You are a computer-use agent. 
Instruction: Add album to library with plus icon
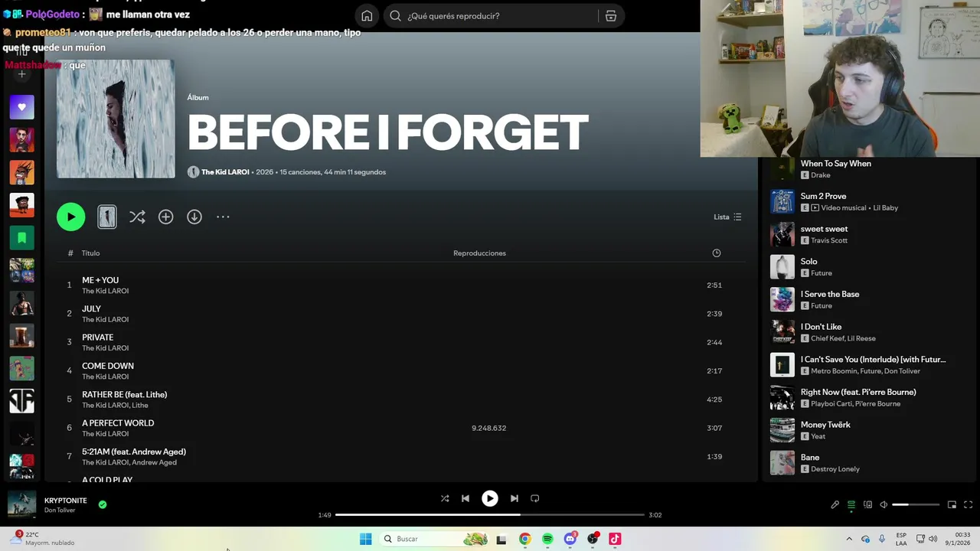[x=165, y=217]
